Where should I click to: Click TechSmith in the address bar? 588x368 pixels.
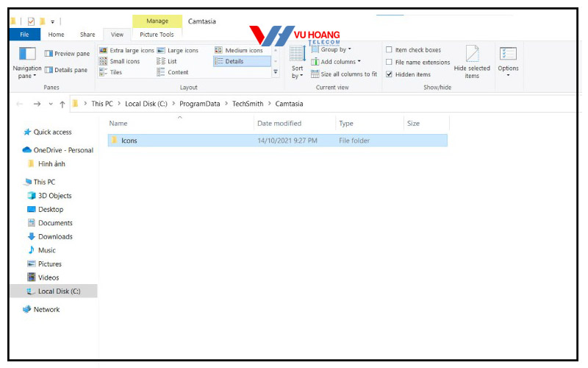248,104
